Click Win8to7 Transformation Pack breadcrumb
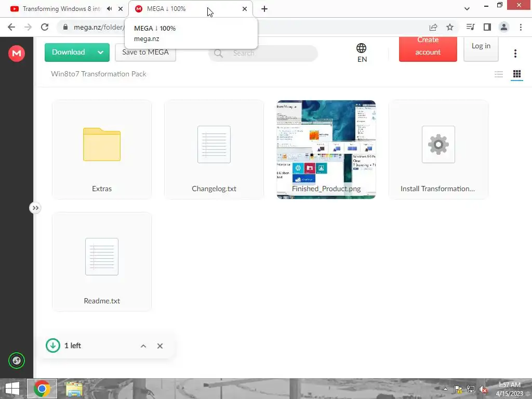This screenshot has width=532, height=399. click(98, 74)
